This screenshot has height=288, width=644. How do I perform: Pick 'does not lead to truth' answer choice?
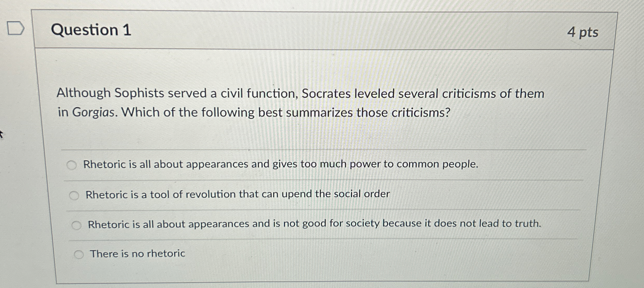(76, 225)
